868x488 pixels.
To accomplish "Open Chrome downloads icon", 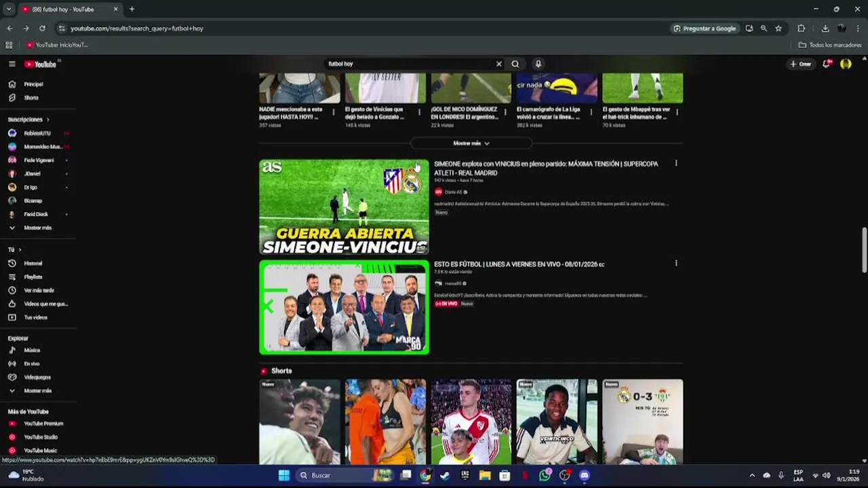I will (825, 28).
